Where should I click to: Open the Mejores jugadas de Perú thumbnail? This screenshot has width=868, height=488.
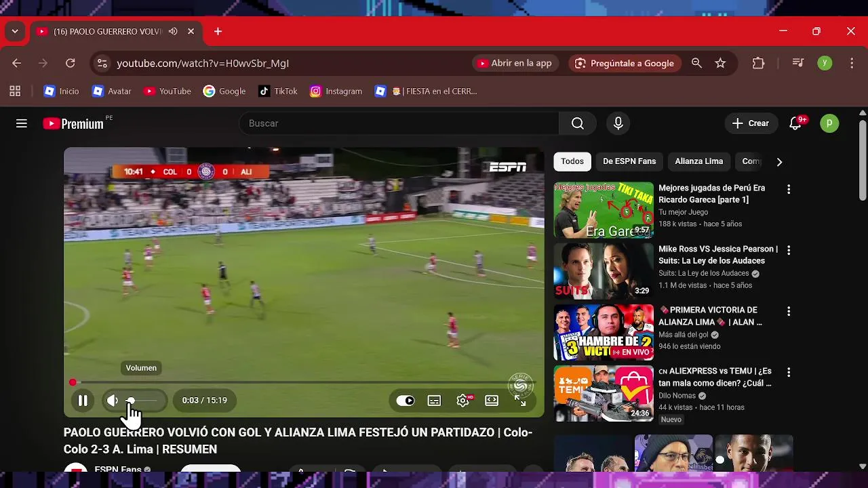[x=604, y=209]
